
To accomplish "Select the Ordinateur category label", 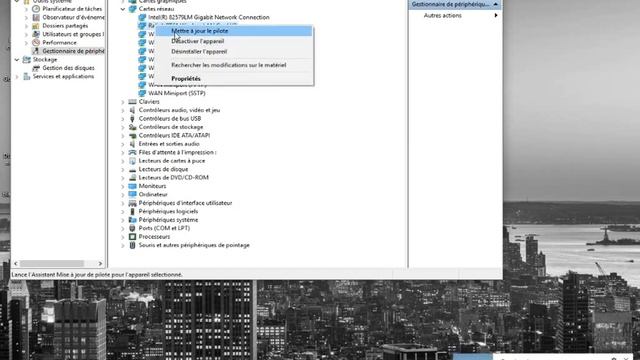I will click(x=153, y=195).
